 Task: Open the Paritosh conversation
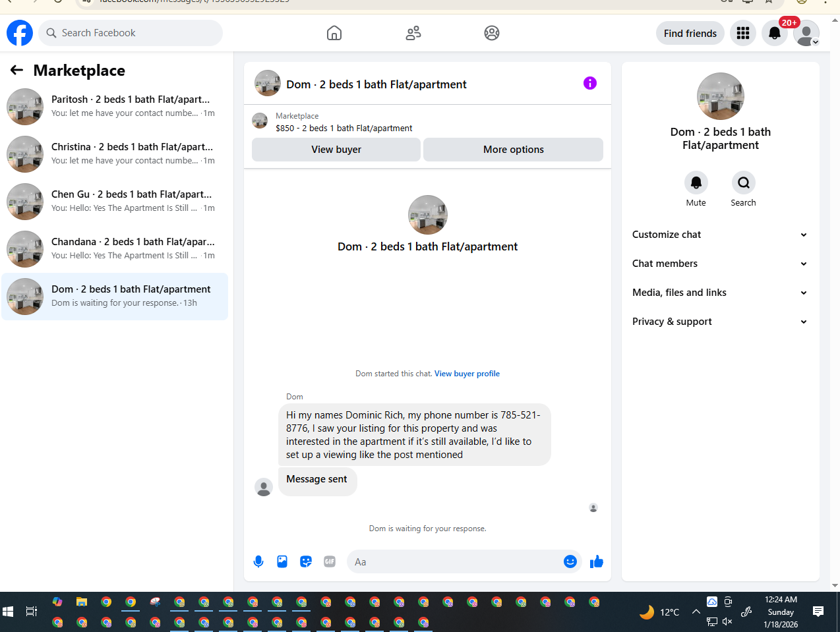(115, 106)
